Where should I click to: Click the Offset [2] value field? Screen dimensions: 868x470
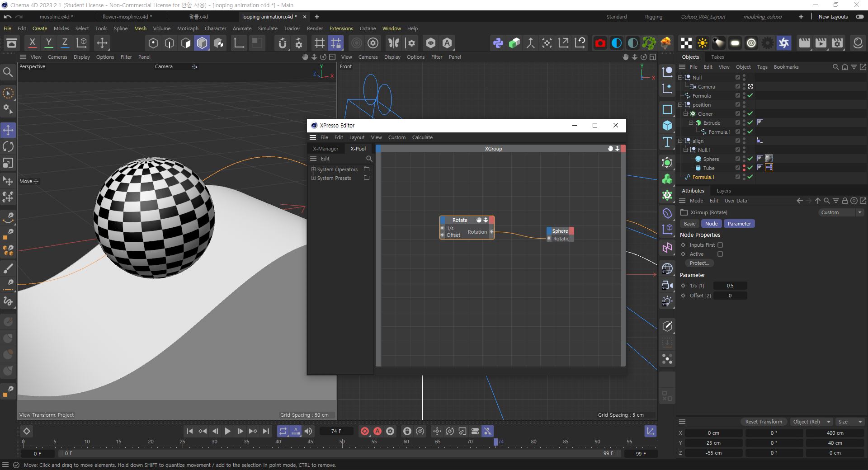point(730,296)
